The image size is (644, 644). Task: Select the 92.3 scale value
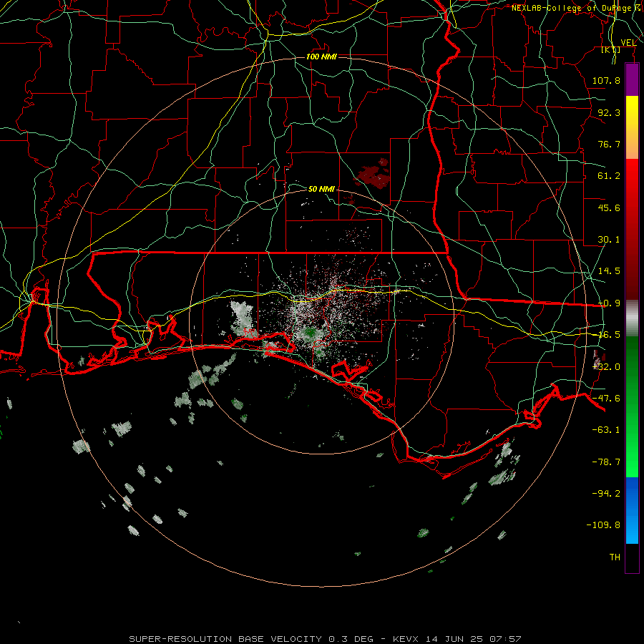click(609, 112)
